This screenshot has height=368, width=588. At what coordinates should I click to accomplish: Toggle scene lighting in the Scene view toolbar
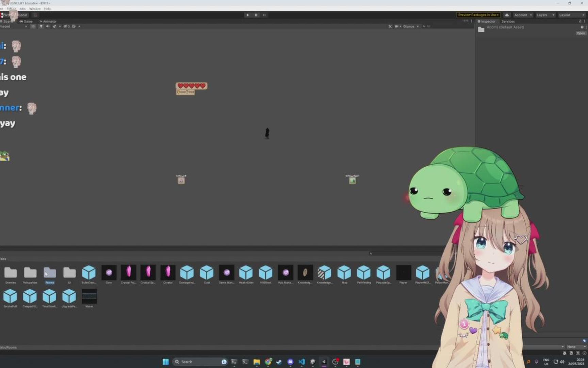coord(41,26)
